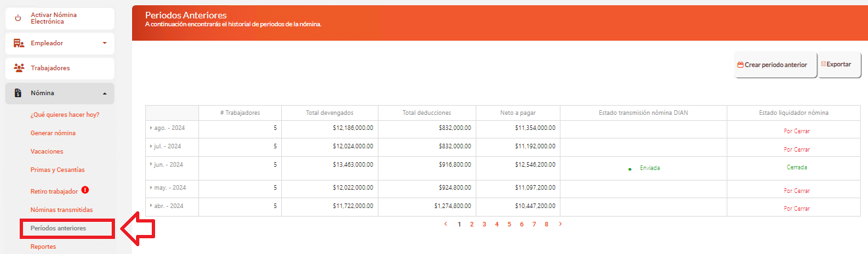Image resolution: width=868 pixels, height=254 pixels.
Task: Sort by the Neto a pagar column header
Action: click(x=518, y=113)
